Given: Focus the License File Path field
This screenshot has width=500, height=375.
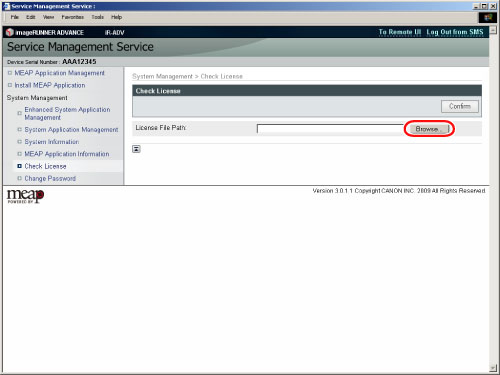Looking at the screenshot, I should pyautogui.click(x=330, y=129).
